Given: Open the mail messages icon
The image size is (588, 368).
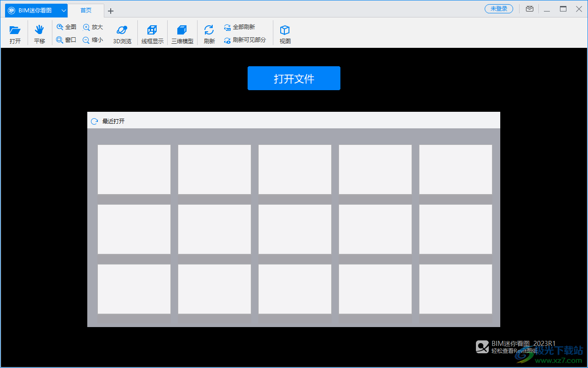Looking at the screenshot, I should tap(530, 9).
